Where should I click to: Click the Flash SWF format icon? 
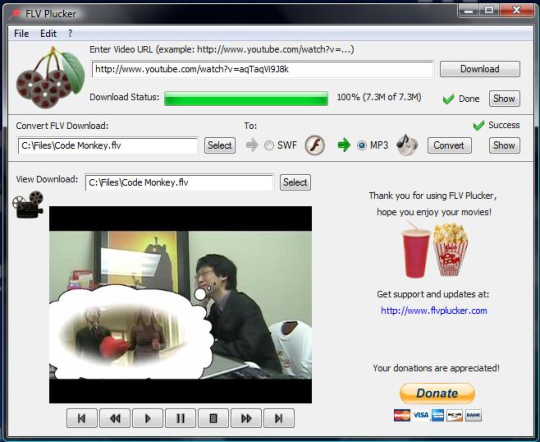click(x=315, y=145)
